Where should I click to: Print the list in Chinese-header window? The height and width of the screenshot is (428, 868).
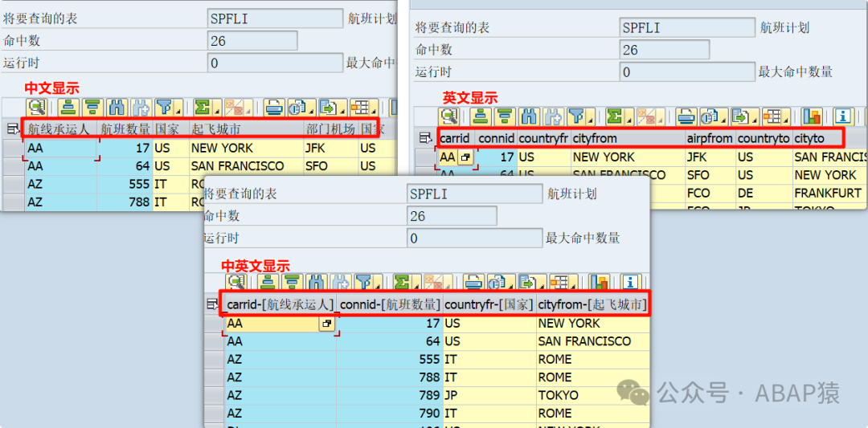275,108
